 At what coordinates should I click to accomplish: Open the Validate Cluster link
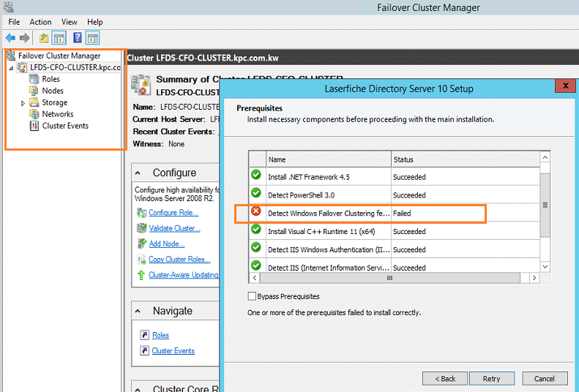[175, 228]
